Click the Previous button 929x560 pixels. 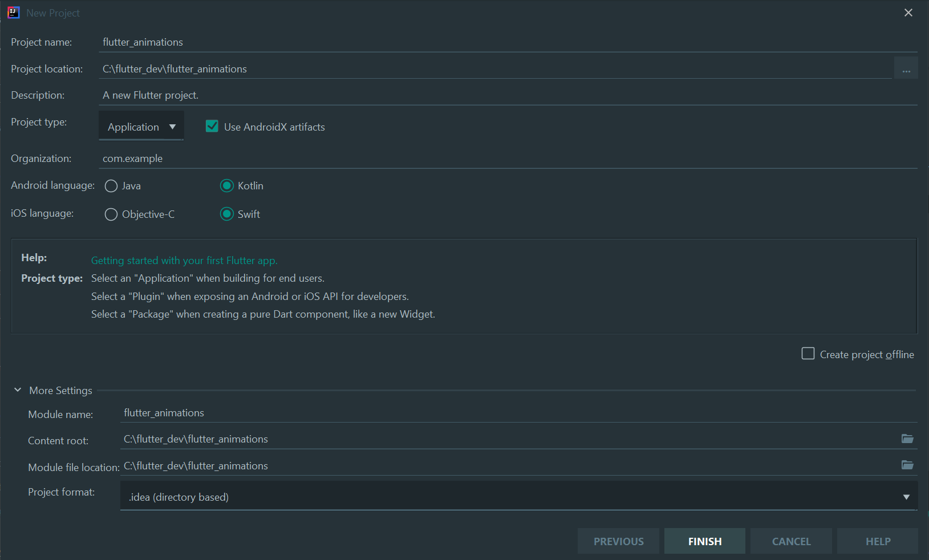tap(619, 541)
